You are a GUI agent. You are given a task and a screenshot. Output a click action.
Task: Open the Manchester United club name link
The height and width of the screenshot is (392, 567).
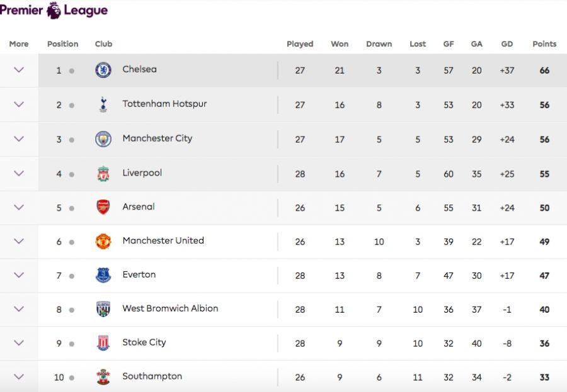(x=163, y=240)
